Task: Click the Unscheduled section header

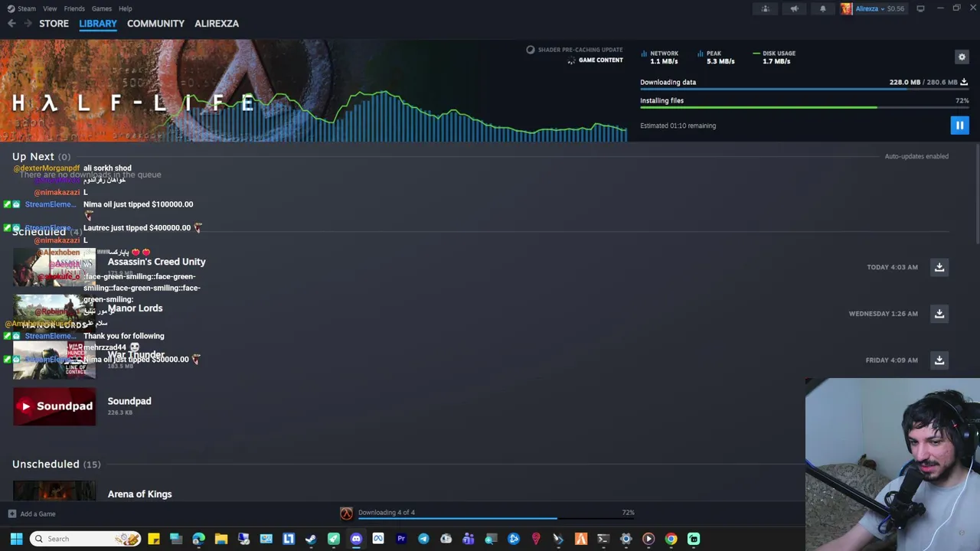Action: (x=56, y=464)
